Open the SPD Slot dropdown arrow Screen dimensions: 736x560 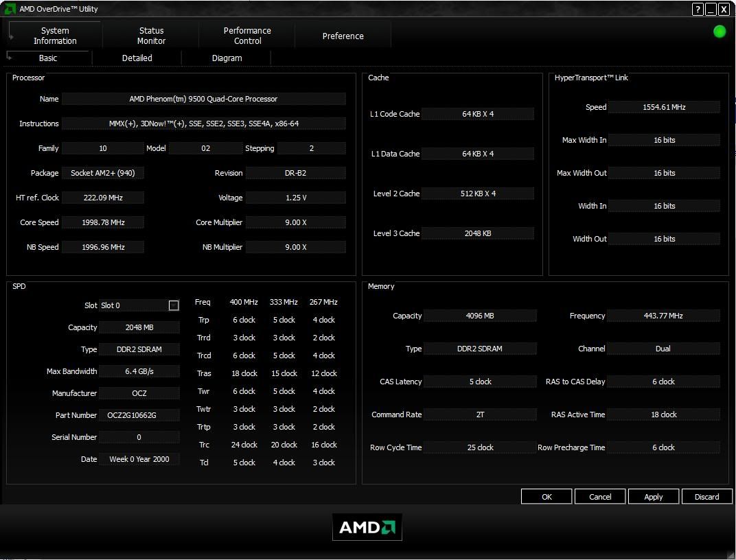coord(174,305)
